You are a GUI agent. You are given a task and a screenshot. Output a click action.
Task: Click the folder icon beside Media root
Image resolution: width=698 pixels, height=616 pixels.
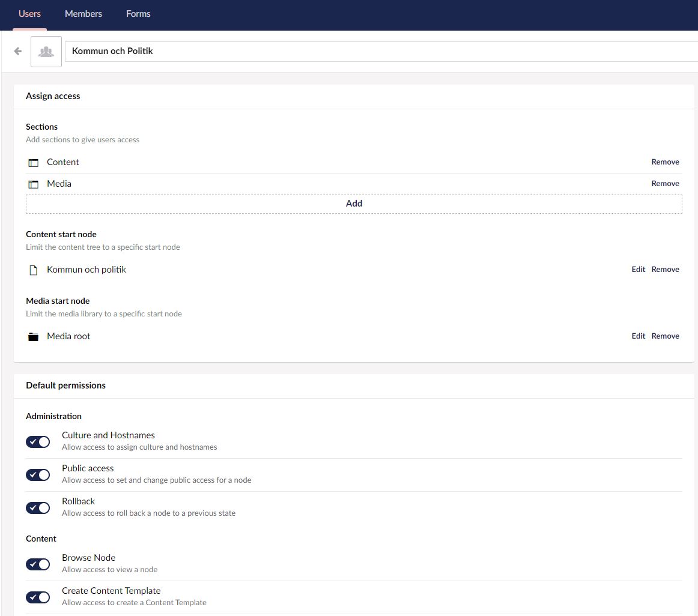[33, 336]
